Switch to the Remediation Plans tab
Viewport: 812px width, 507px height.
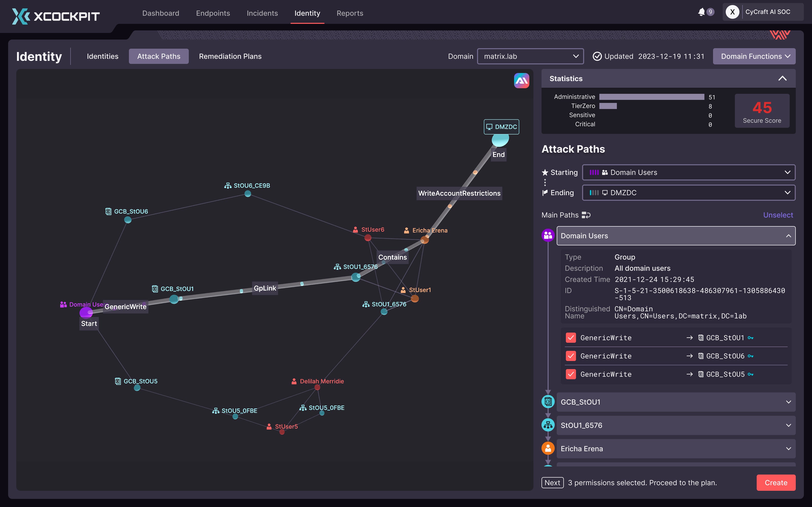pos(230,56)
